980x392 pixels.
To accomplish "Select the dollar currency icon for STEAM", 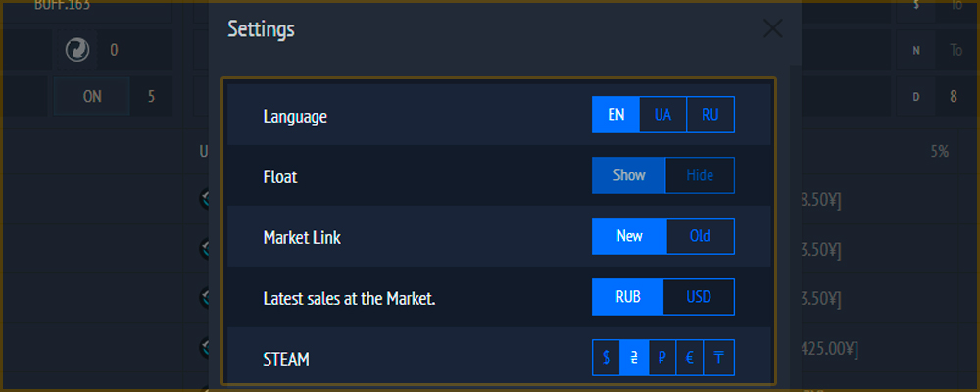I will [x=606, y=358].
